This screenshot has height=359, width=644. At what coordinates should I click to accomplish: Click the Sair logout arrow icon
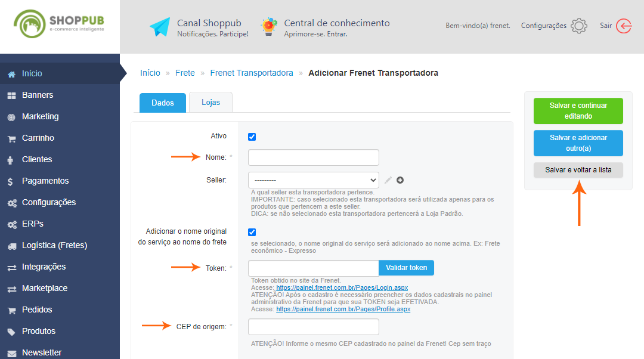(x=624, y=26)
